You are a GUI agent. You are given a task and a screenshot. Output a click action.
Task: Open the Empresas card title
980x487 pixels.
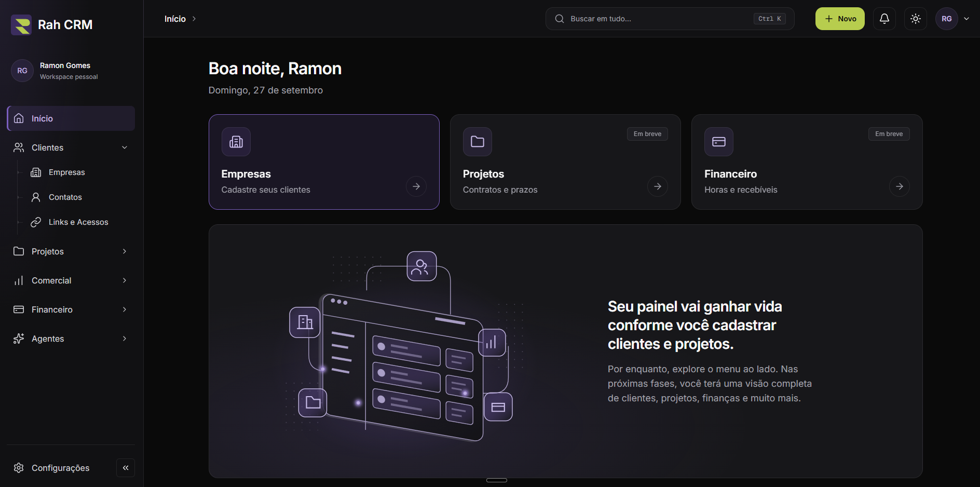[246, 174]
